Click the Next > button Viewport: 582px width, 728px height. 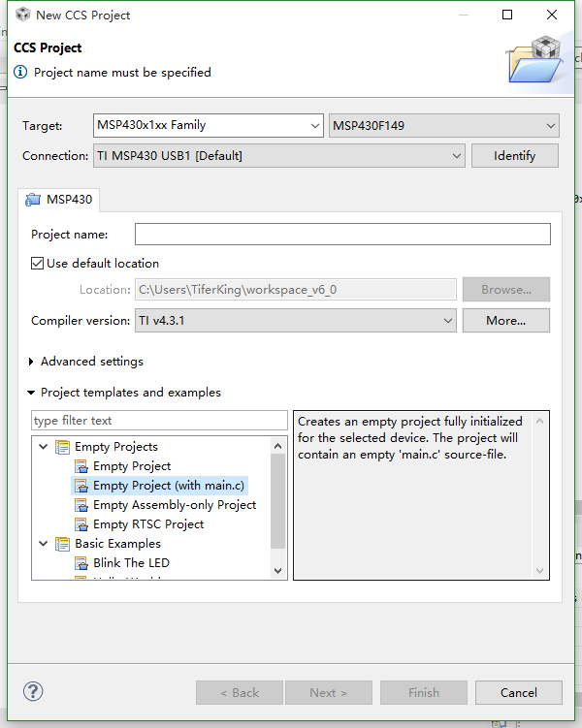pyautogui.click(x=329, y=693)
